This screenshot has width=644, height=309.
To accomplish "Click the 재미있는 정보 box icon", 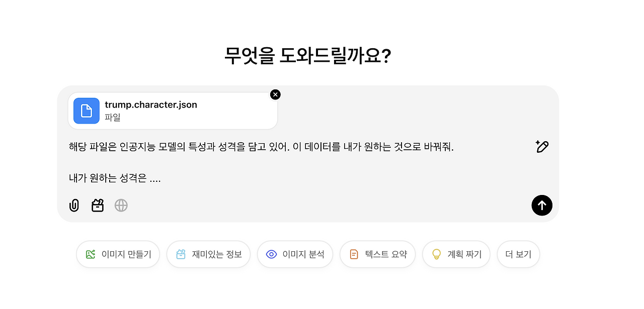I will pos(181,254).
